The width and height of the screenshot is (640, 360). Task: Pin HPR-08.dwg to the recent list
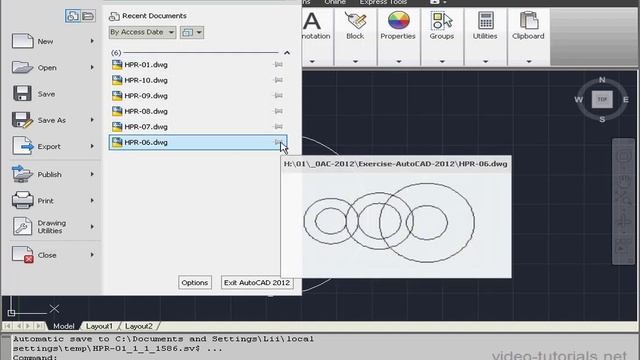pos(278,111)
